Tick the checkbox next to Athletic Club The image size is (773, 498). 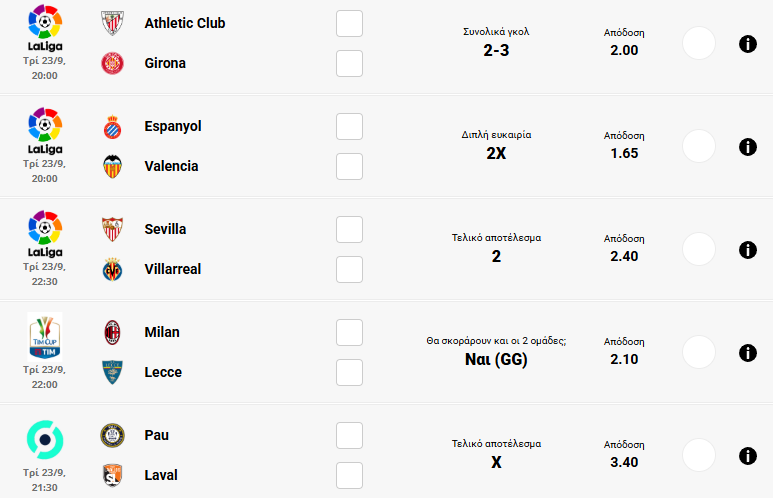(x=349, y=24)
